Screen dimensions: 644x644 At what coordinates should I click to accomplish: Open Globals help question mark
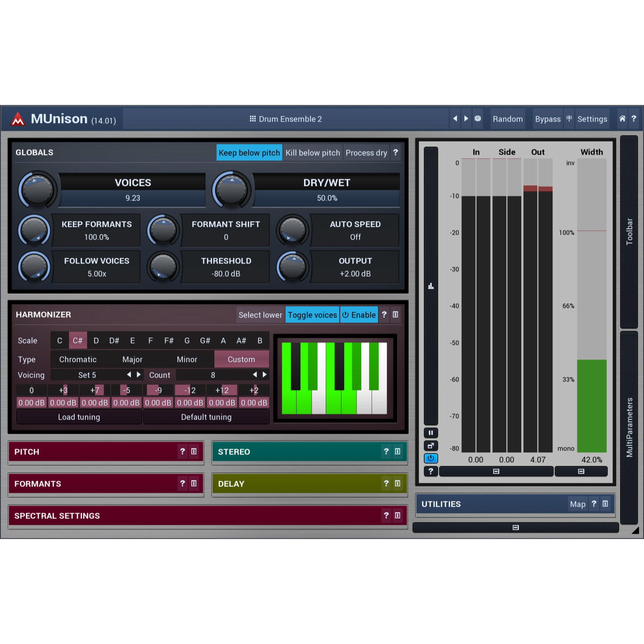click(395, 152)
